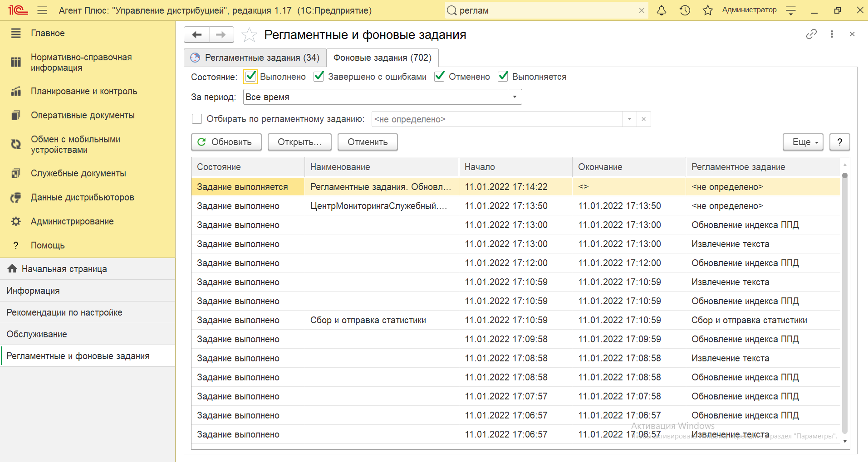Image resolution: width=868 pixels, height=462 pixels.
Task: Select the Задание выполняется row
Action: click(x=515, y=187)
